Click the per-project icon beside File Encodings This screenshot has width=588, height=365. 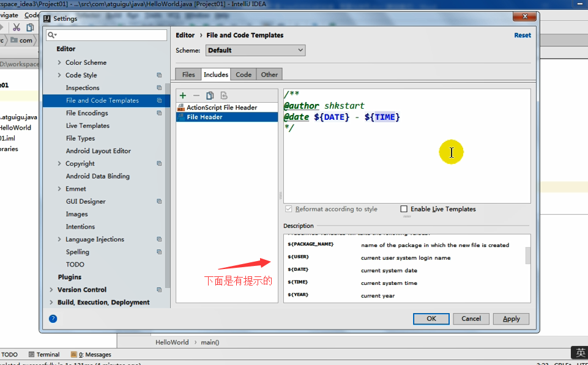[159, 113]
